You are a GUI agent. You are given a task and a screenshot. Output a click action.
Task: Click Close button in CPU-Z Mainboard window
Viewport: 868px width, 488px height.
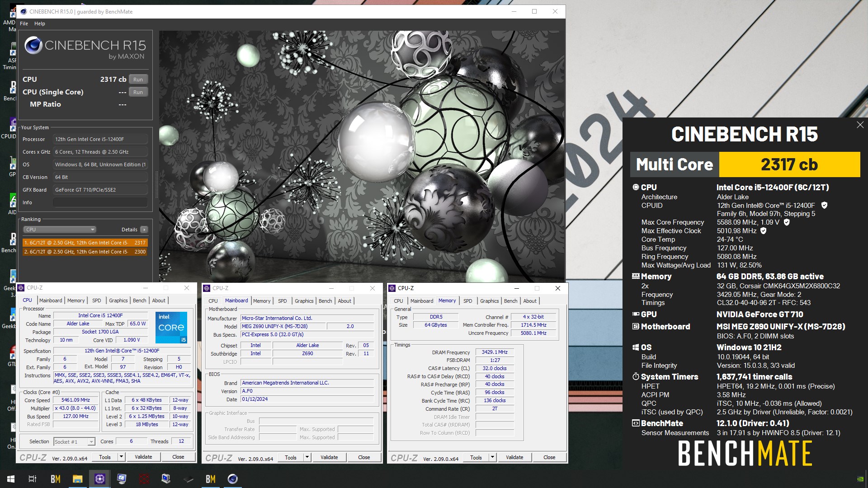(x=364, y=457)
